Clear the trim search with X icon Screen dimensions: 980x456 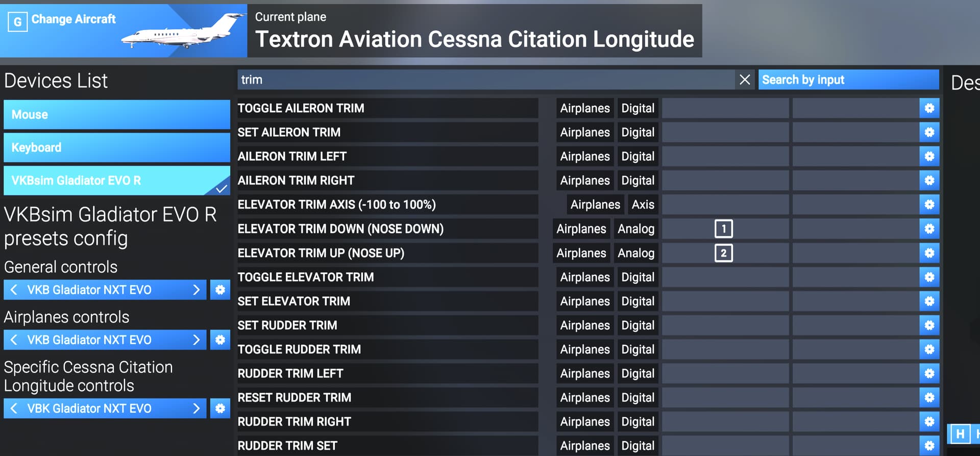pyautogui.click(x=745, y=80)
